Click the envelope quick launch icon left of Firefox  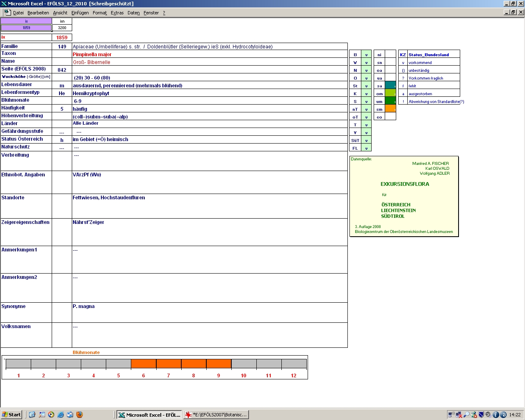tap(70, 415)
